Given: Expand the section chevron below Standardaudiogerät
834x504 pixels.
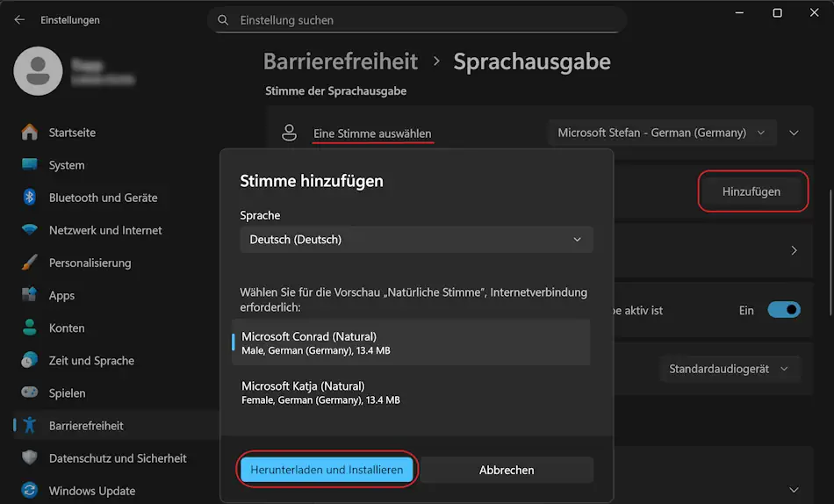Looking at the screenshot, I should click(794, 490).
